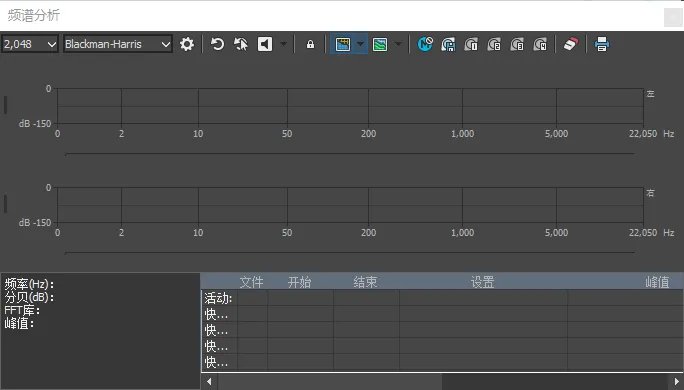Image resolution: width=684 pixels, height=390 pixels.
Task: Click the 分贝(dB): label
Action: coord(29,298)
